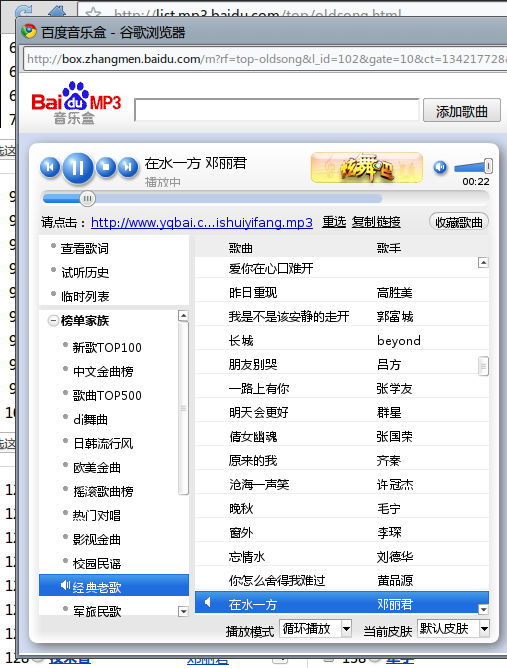Pause the currently playing song
This screenshot has width=507, height=668.
coord(78,168)
